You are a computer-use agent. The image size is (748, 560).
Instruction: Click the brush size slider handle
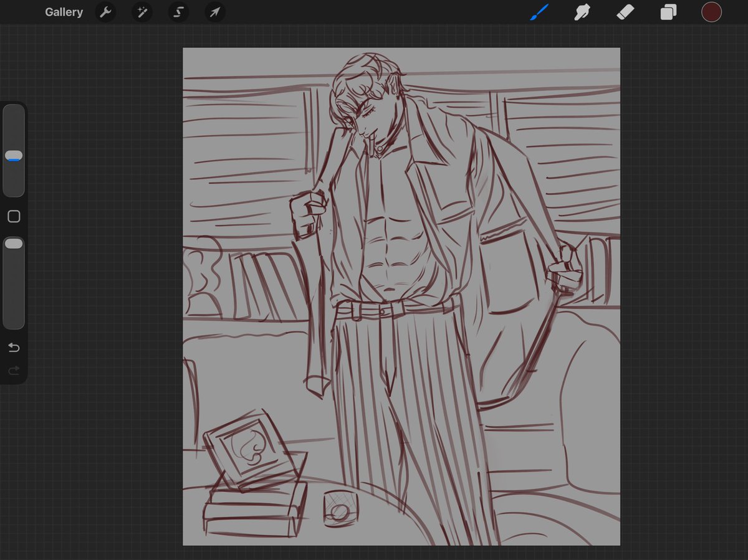pyautogui.click(x=14, y=156)
